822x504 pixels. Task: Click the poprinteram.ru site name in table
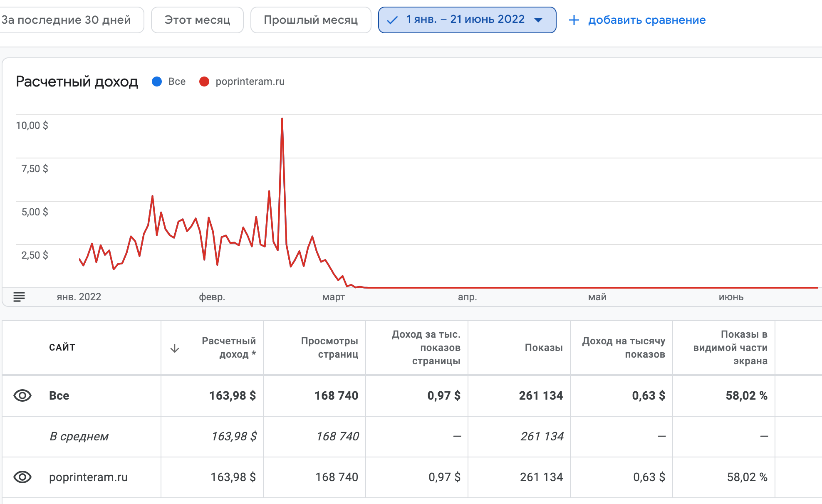(x=88, y=477)
